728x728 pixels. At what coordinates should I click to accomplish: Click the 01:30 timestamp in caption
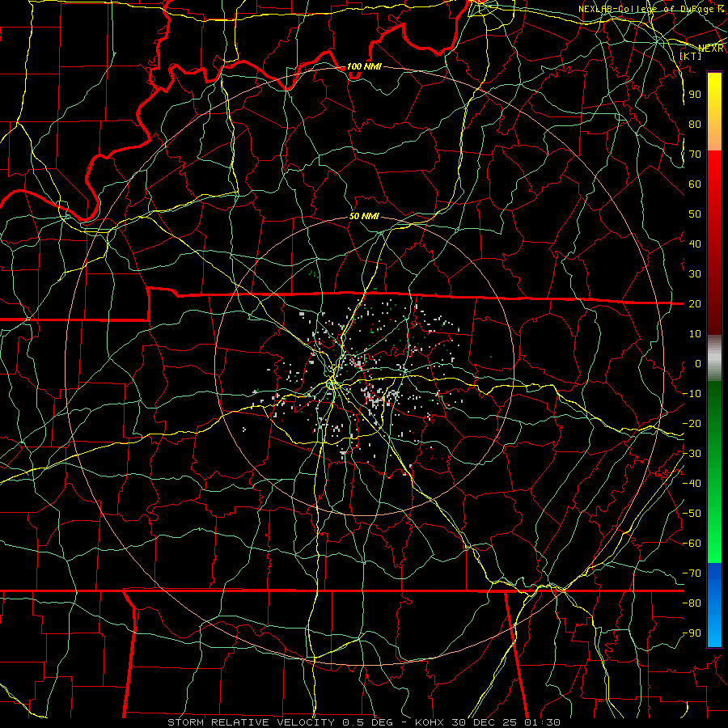click(x=542, y=722)
